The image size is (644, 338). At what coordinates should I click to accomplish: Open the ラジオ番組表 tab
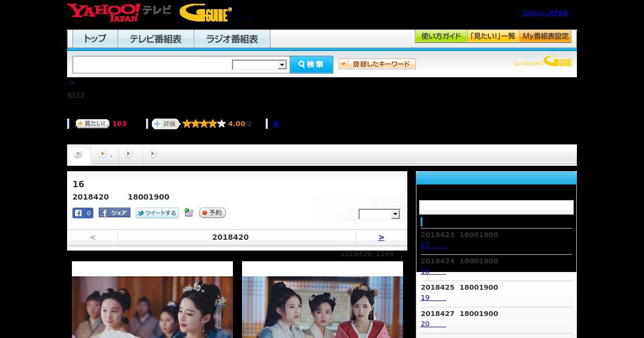click(232, 39)
